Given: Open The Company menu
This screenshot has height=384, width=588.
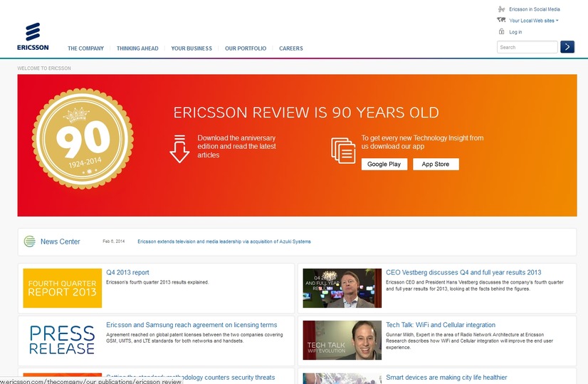Looking at the screenshot, I should coord(85,48).
